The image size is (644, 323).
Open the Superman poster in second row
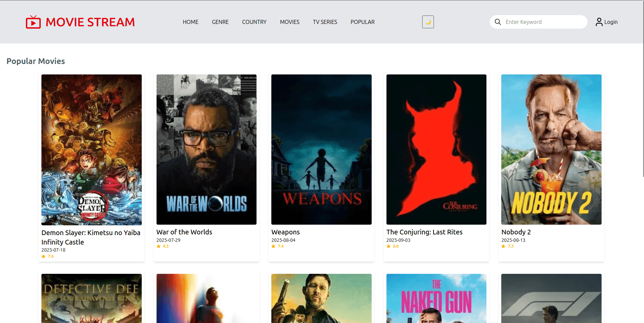pos(206,298)
